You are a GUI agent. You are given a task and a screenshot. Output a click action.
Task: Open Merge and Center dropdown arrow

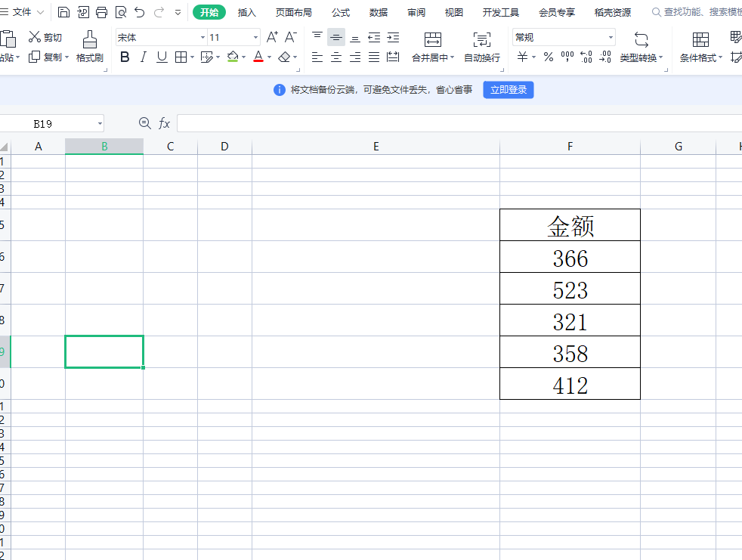[452, 57]
